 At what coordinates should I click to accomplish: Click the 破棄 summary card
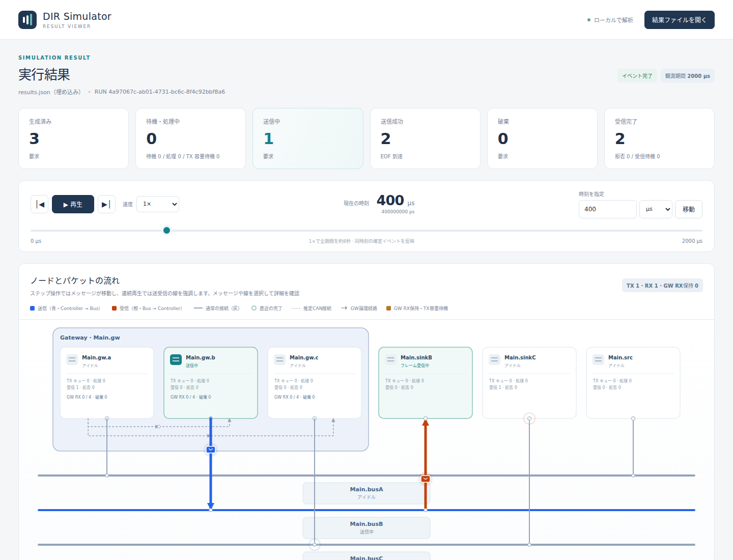click(542, 138)
